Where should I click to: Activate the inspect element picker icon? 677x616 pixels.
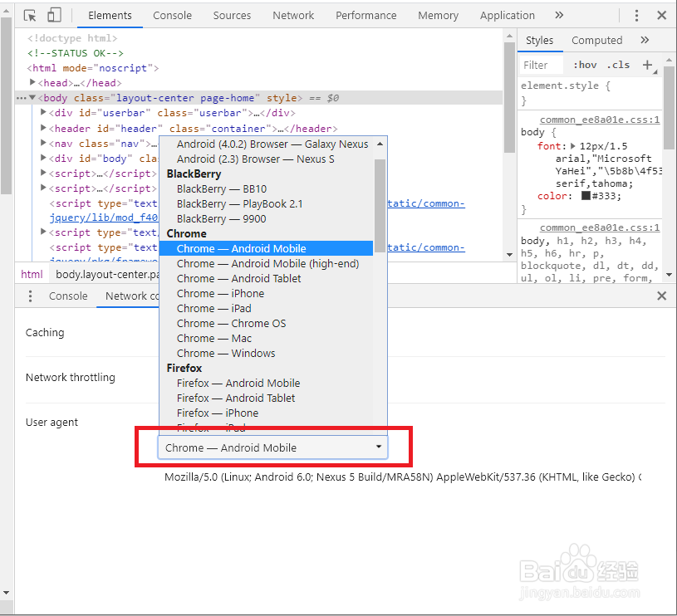click(x=30, y=16)
